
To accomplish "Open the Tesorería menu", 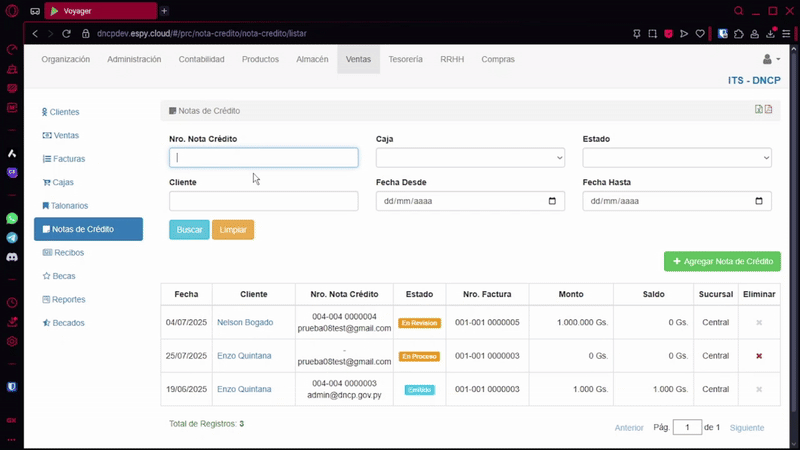I will [405, 60].
